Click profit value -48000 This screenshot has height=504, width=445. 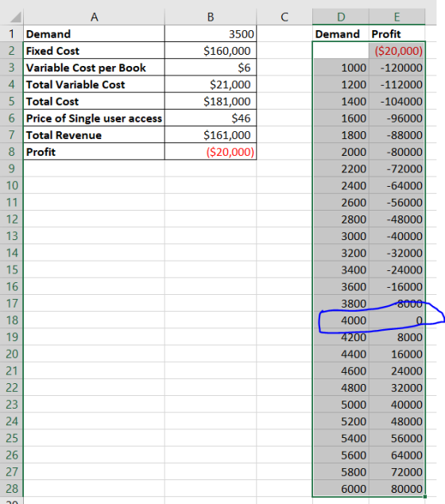point(397,219)
